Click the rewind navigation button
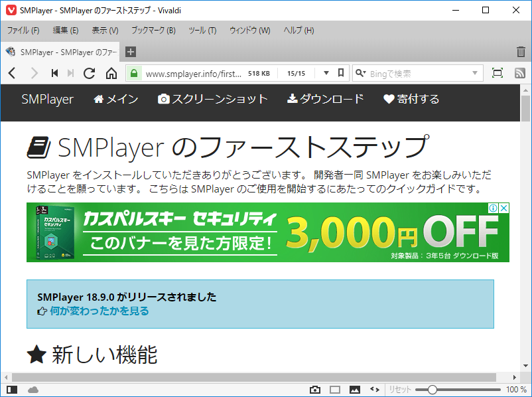 (54, 73)
